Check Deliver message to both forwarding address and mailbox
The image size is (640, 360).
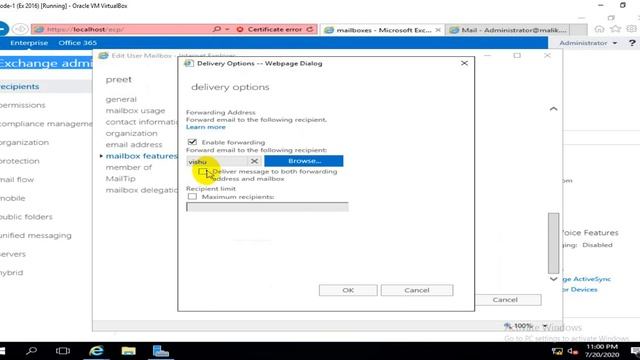[x=202, y=172]
